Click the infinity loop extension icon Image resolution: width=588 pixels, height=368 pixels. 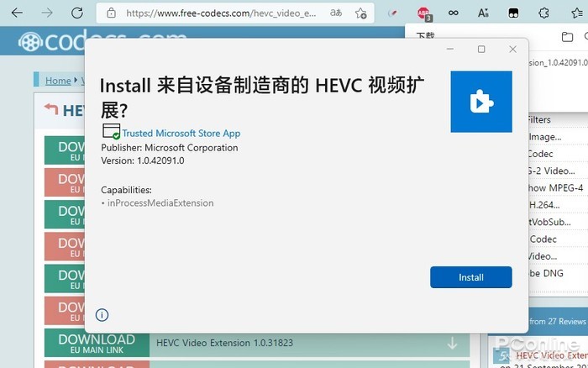coord(453,13)
